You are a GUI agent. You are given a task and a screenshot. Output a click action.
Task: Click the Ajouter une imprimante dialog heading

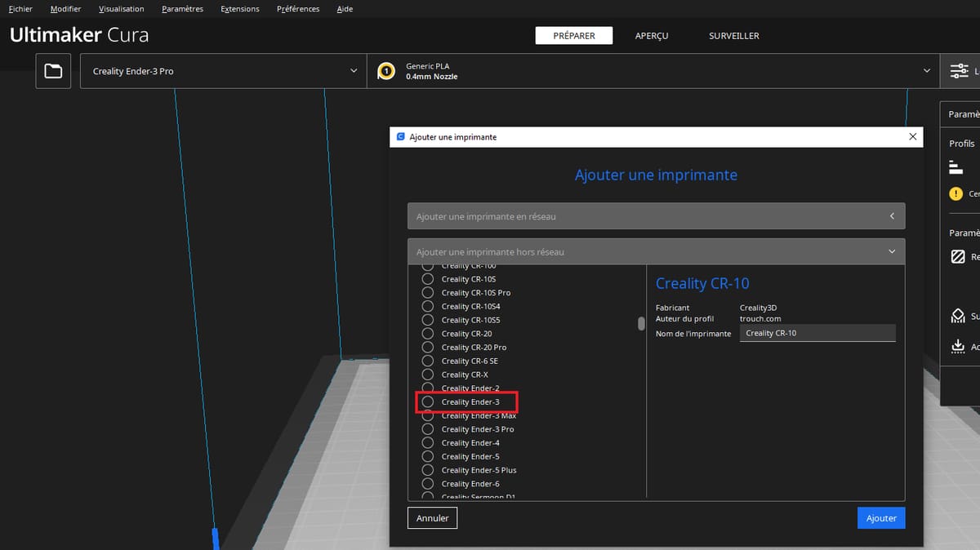(656, 175)
